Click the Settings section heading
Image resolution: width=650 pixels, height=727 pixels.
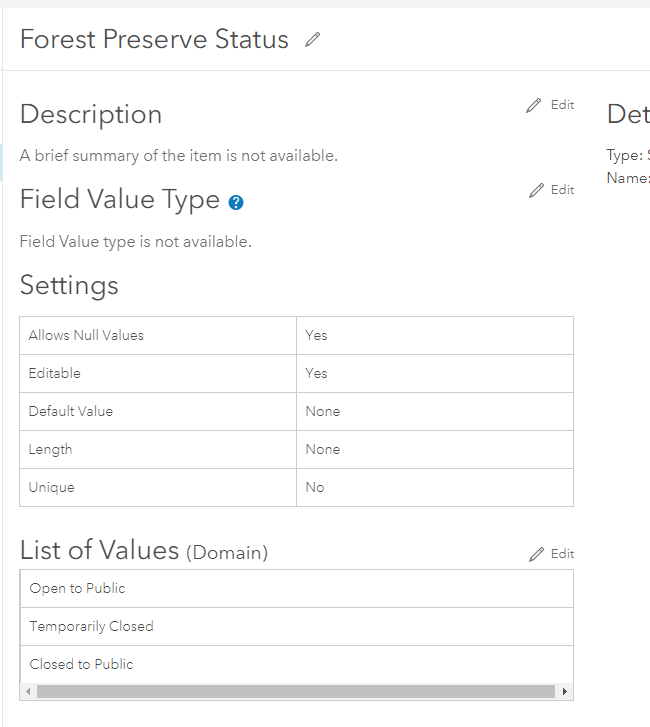(x=69, y=285)
